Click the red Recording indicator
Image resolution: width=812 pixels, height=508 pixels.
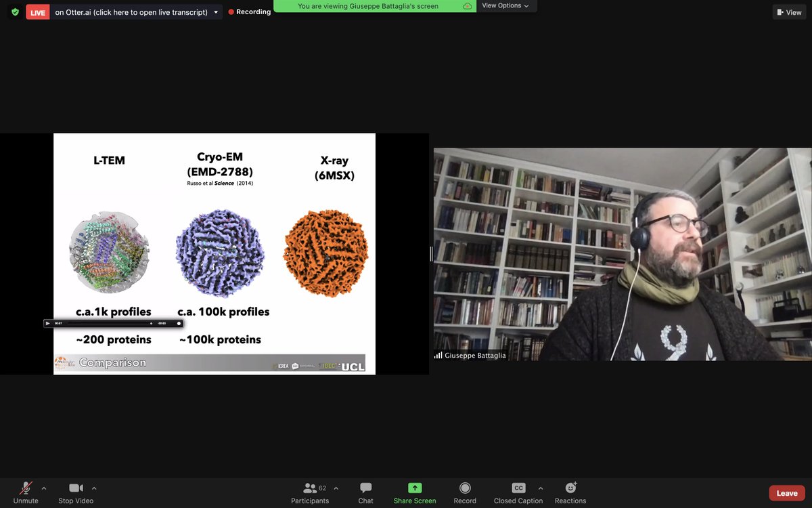coord(250,12)
